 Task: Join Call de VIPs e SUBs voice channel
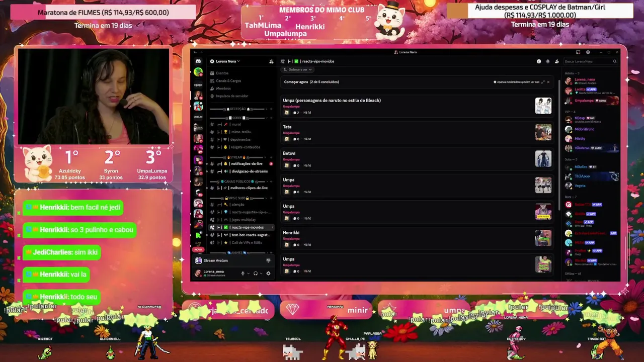(242, 242)
